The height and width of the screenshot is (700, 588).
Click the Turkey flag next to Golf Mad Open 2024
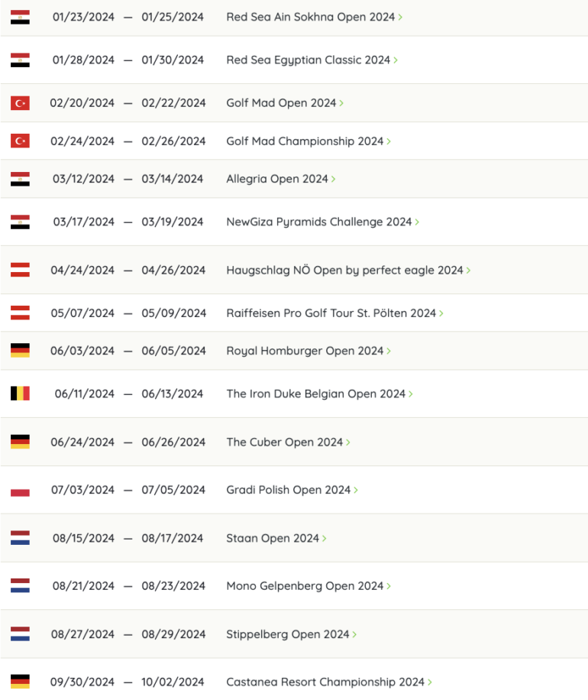click(x=20, y=103)
